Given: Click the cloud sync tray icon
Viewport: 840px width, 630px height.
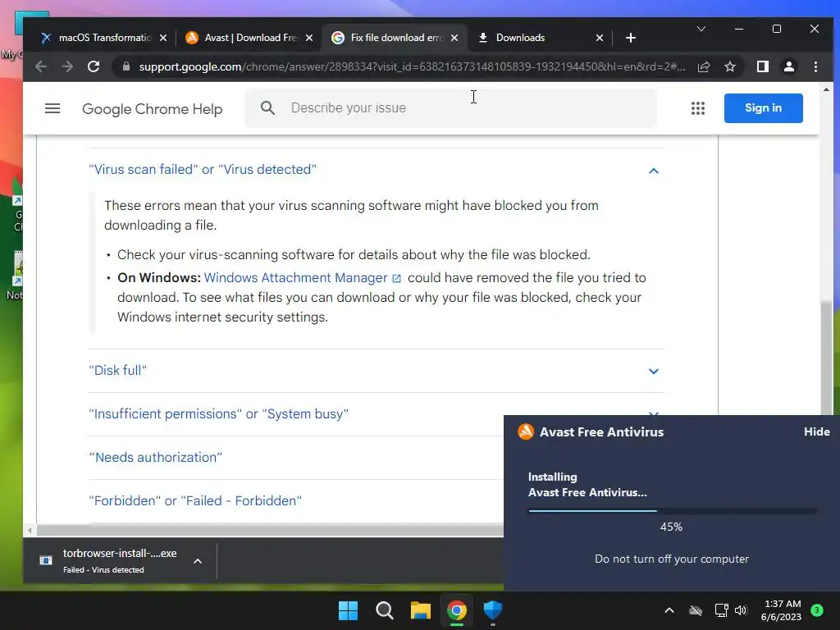Looking at the screenshot, I should [x=696, y=610].
